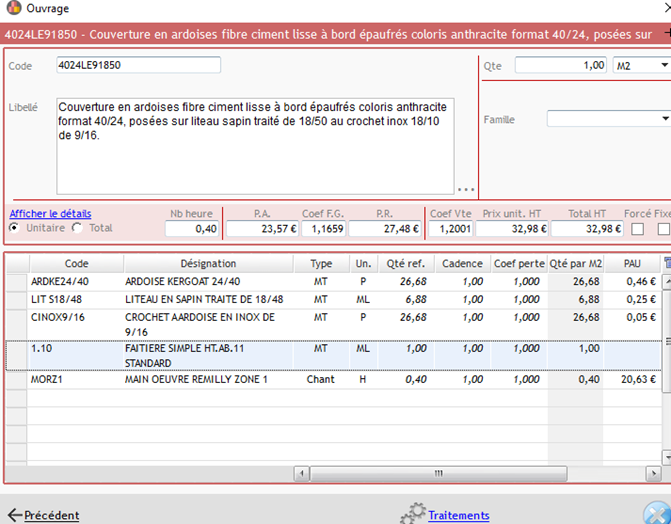Screen dimensions: 671x524
Task: Click the P.R. field showing 27,48 €
Action: tap(385, 229)
